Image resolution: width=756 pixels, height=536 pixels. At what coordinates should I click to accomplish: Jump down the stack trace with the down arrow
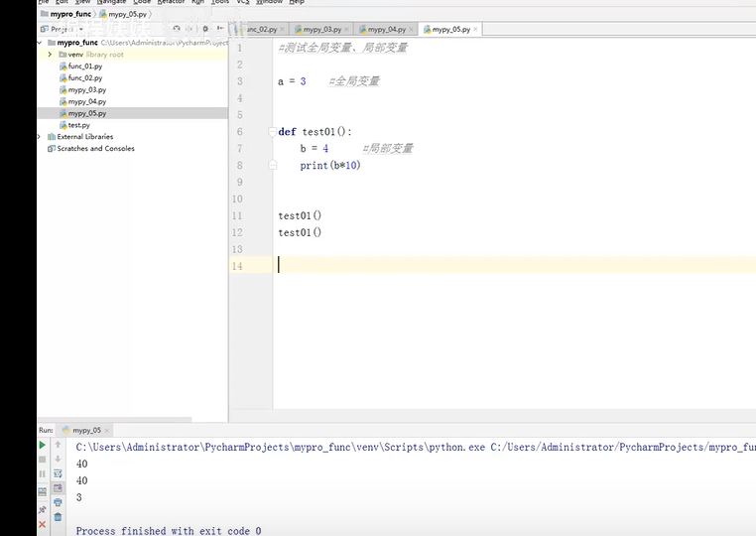(58, 459)
